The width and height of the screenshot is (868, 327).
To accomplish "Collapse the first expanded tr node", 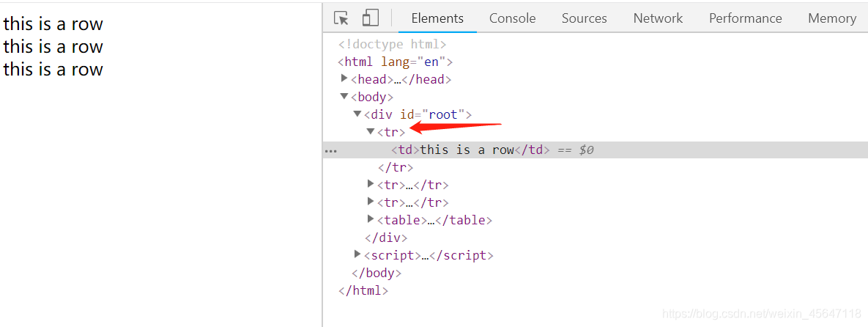I will click(x=371, y=131).
